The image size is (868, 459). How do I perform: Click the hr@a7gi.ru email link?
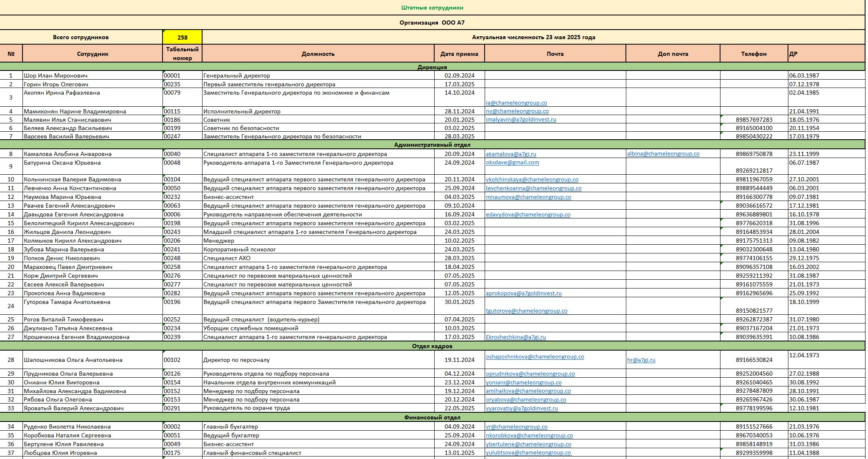pyautogui.click(x=641, y=360)
